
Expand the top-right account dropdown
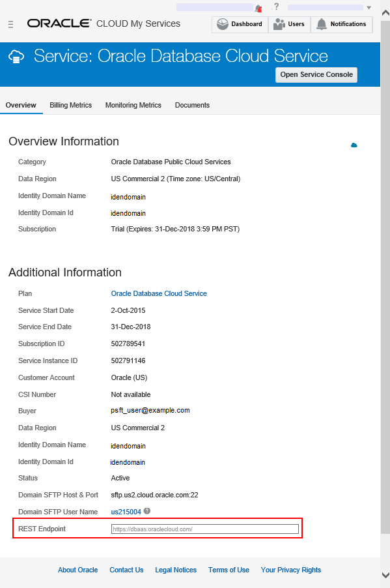(368, 7)
